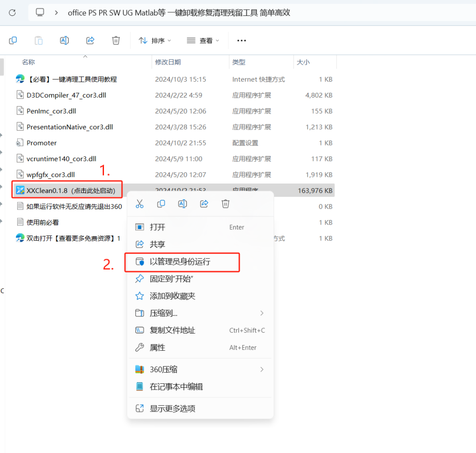The height and width of the screenshot is (453, 476).
Task: Choose 添加到收藏夹 in context menu
Action: [201, 296]
